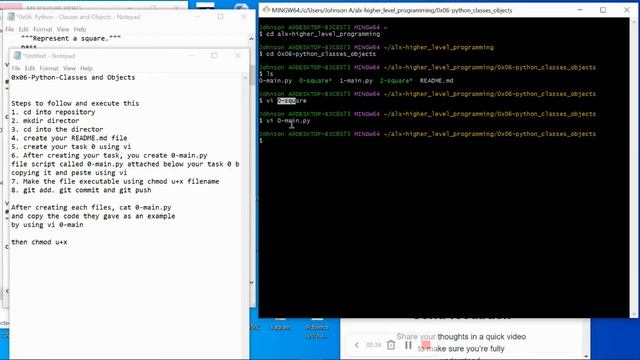Maximize the 0x06 Python Notepad window
This screenshot has width=640, height=360.
220,17
